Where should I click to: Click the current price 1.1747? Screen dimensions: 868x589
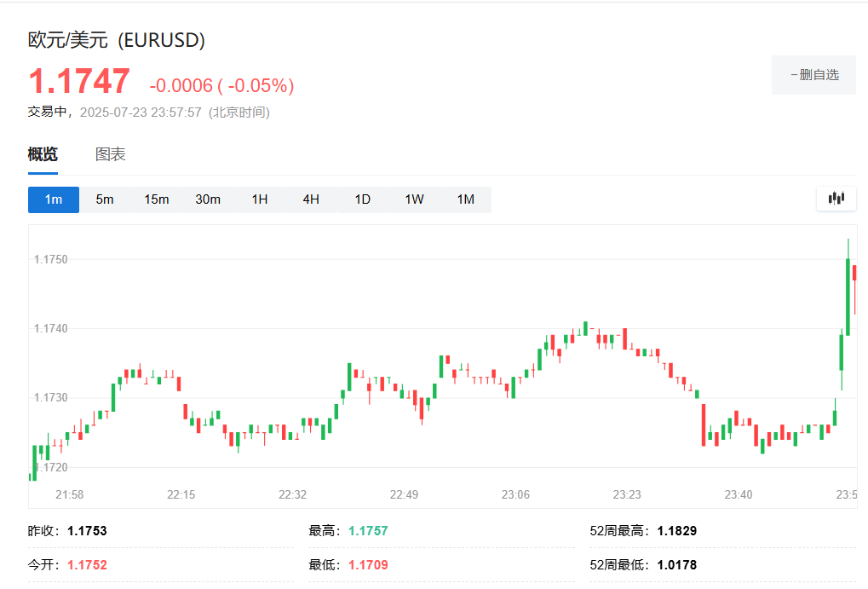(79, 82)
